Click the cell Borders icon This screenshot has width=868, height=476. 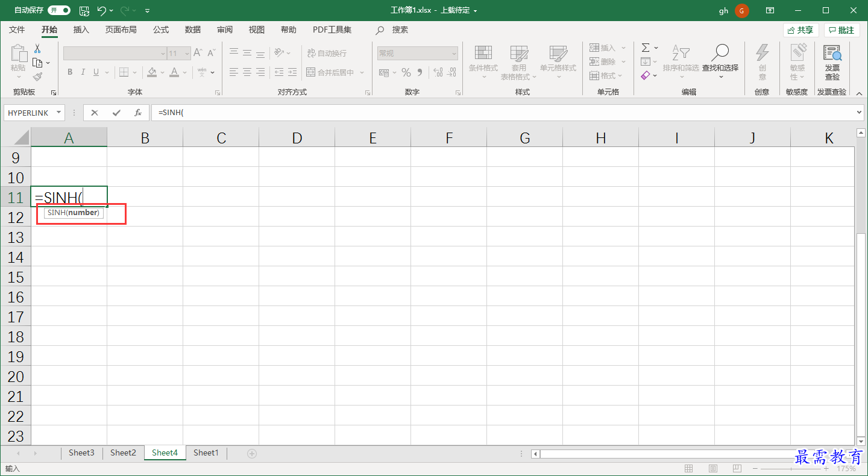[124, 72]
